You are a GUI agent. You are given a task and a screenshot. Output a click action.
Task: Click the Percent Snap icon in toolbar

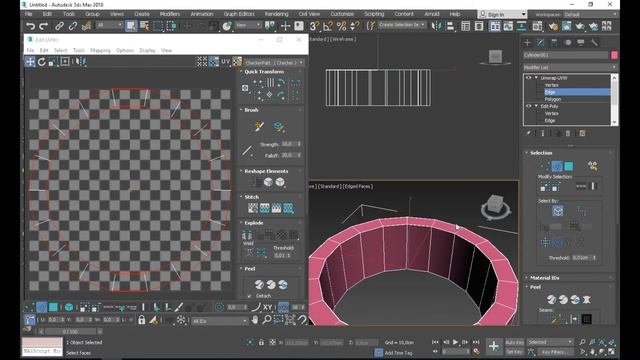pos(342,26)
